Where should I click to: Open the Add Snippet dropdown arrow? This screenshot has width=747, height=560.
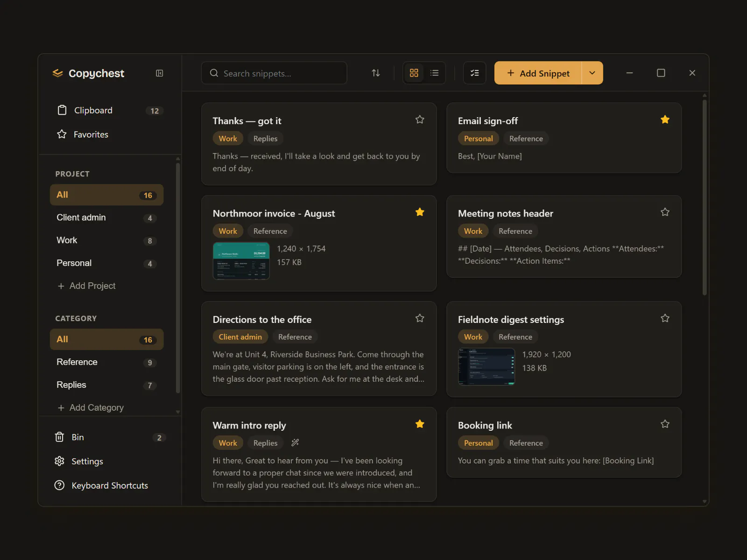pyautogui.click(x=592, y=73)
